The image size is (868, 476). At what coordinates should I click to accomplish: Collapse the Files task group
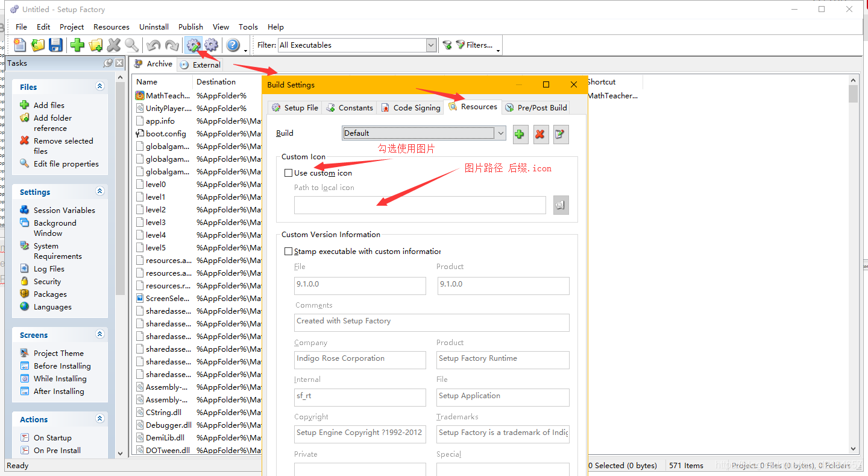(x=100, y=87)
